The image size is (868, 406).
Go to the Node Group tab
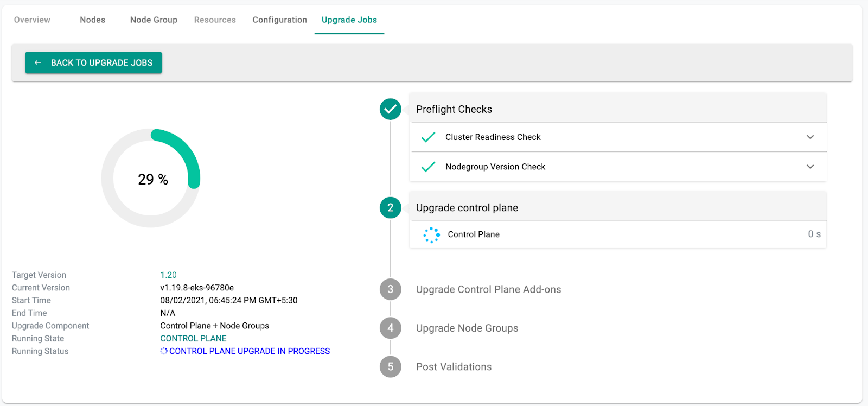tap(154, 20)
